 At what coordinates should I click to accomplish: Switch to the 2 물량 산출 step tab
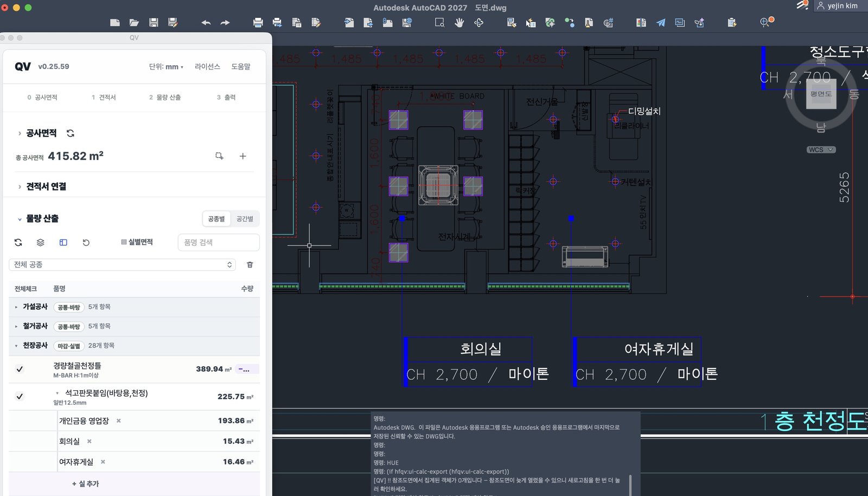(165, 98)
